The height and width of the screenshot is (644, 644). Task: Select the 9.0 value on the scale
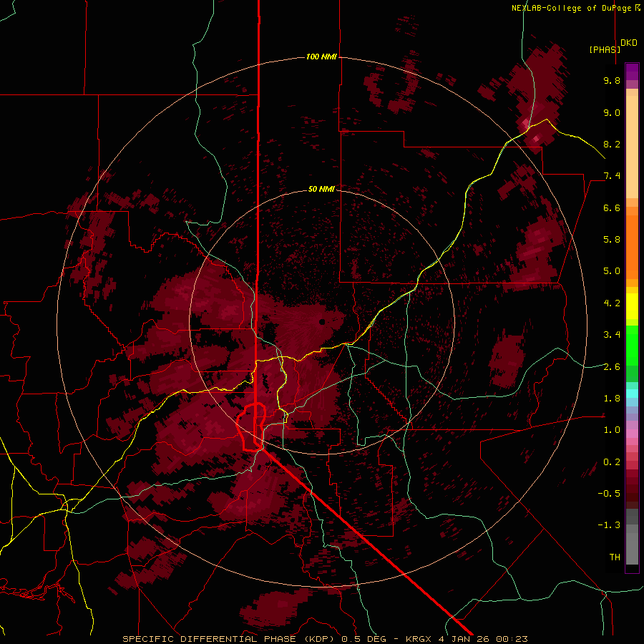point(612,112)
